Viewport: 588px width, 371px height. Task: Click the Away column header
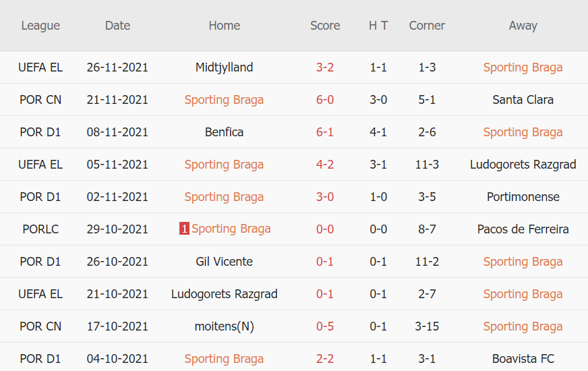coord(523,26)
